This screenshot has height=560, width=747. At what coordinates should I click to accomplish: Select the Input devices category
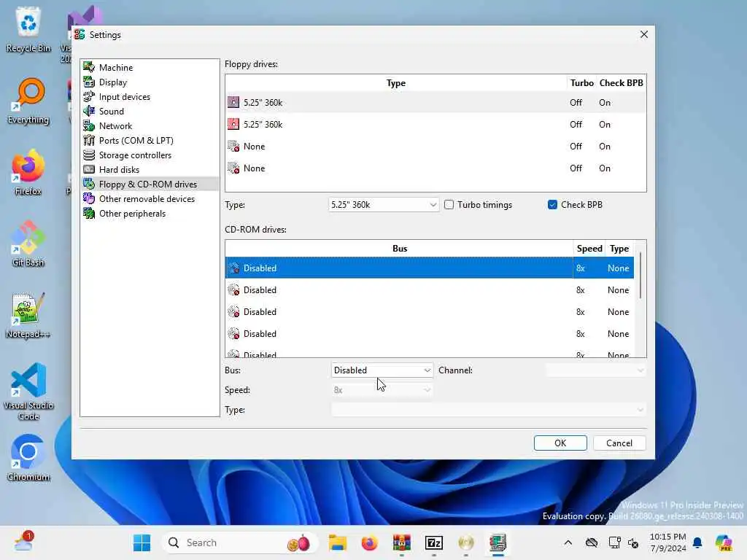[124, 97]
